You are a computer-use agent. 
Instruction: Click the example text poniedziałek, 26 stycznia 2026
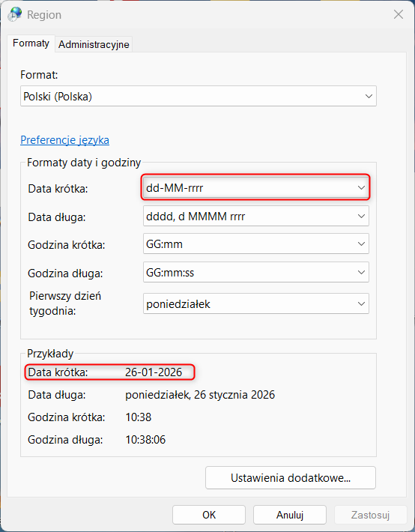[200, 395]
